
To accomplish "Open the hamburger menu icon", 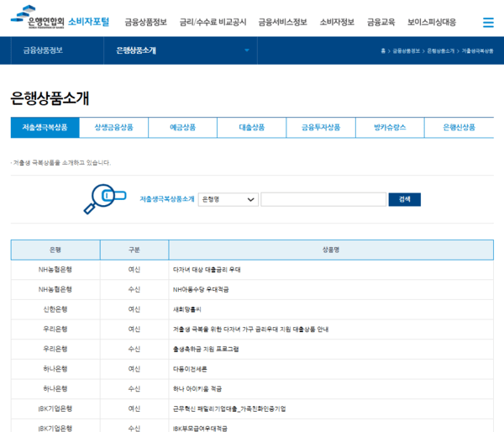I will (x=488, y=22).
